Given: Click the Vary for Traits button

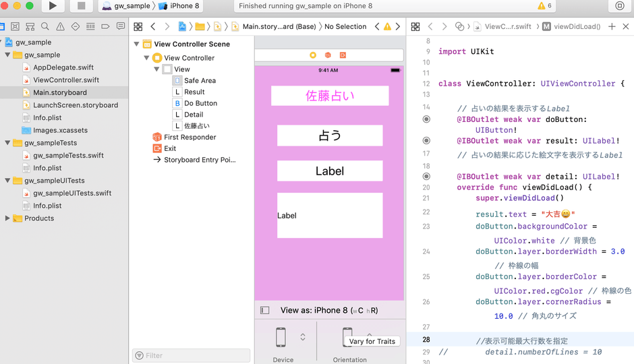Looking at the screenshot, I should (372, 341).
